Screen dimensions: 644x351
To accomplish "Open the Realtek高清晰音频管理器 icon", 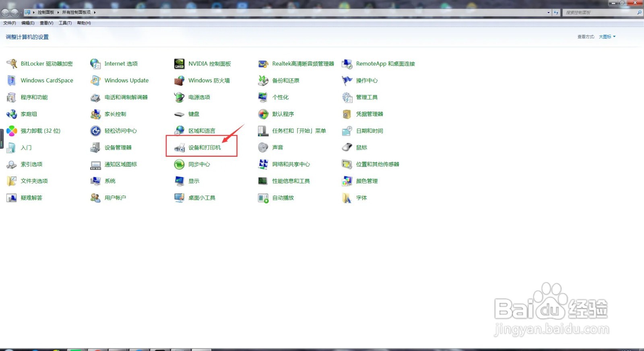I will (x=263, y=64).
